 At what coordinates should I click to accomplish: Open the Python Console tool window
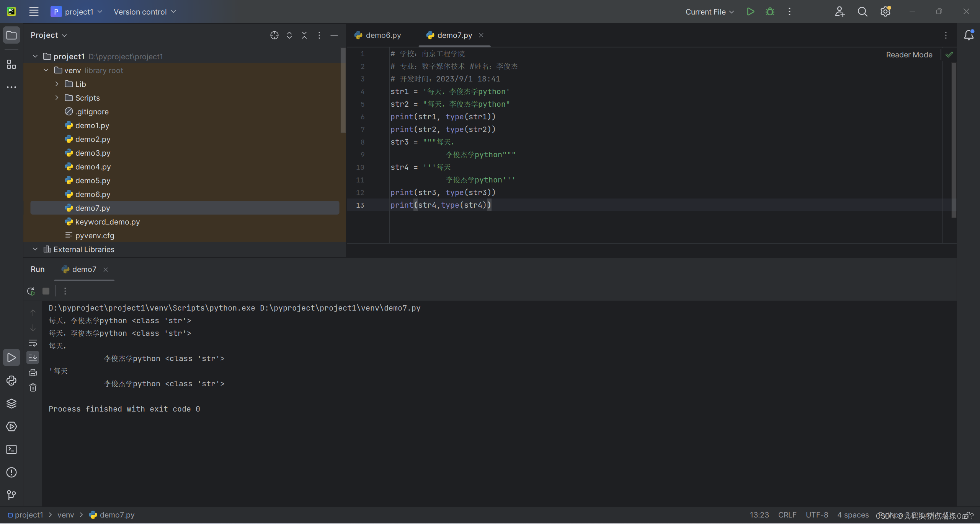click(x=11, y=381)
